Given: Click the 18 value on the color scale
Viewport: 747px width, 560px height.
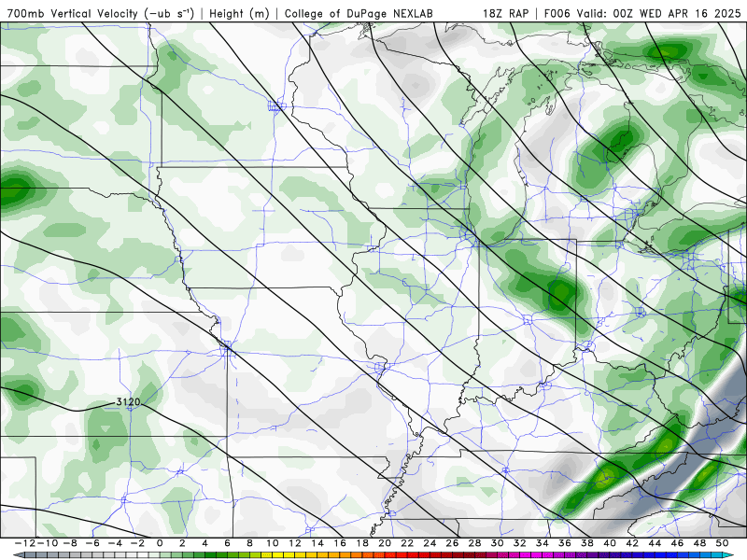Looking at the screenshot, I should click(362, 543).
